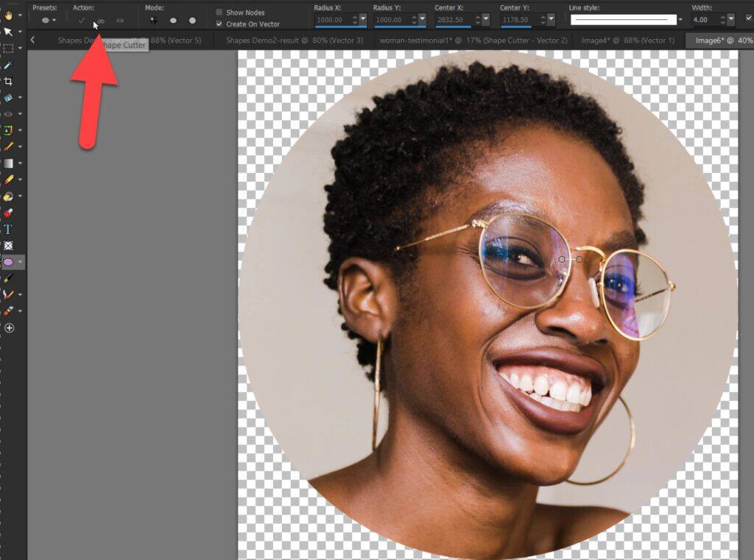Click the left chevron to scroll tabs

(33, 40)
